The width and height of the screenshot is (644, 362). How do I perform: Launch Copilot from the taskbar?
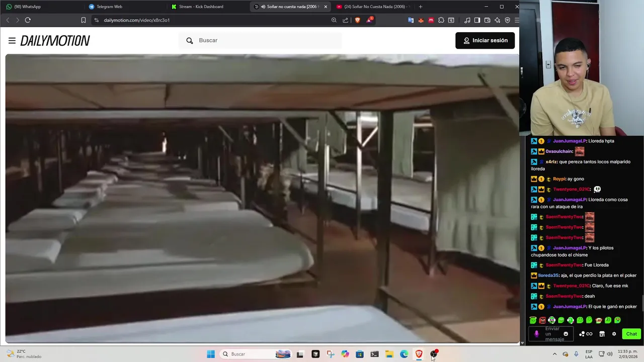(345, 354)
